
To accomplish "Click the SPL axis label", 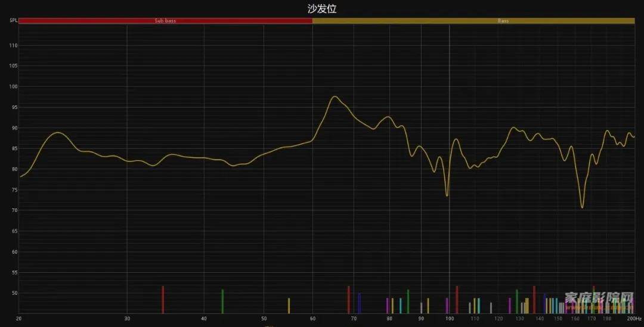I will [x=14, y=20].
